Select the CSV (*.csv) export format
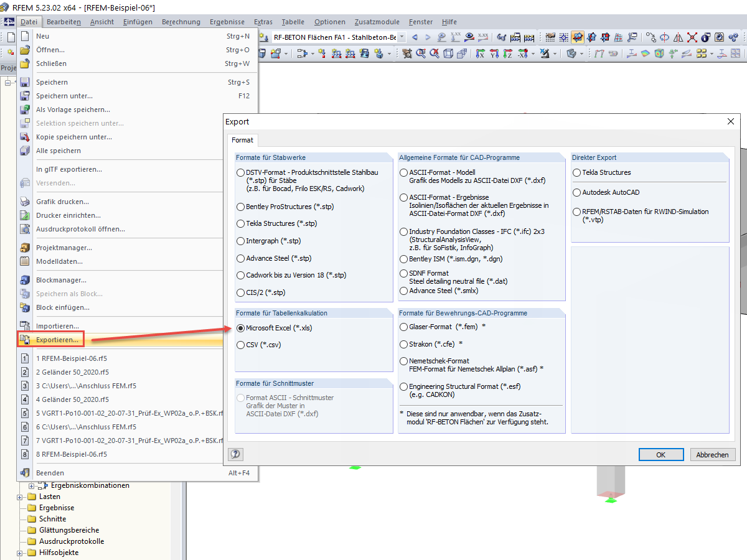The image size is (747, 560). click(240, 344)
